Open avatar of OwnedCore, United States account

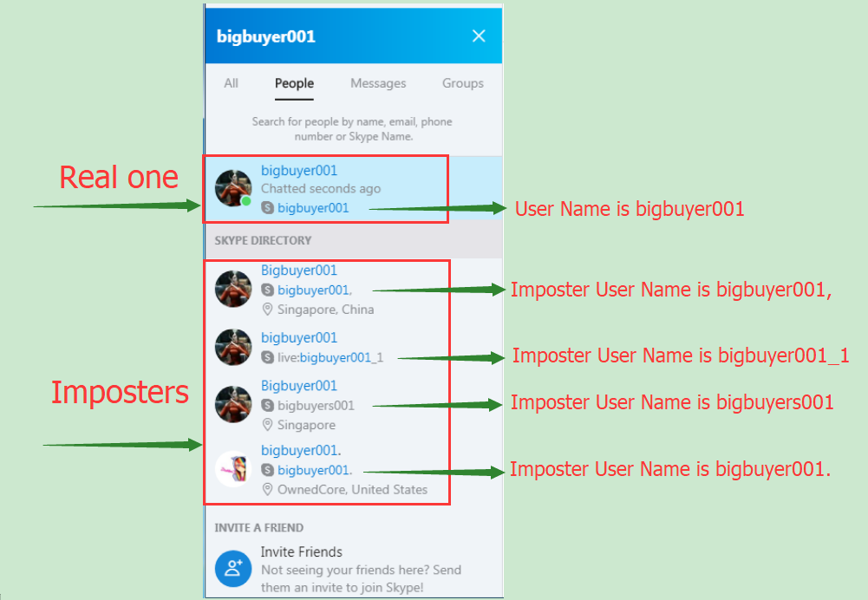point(233,469)
